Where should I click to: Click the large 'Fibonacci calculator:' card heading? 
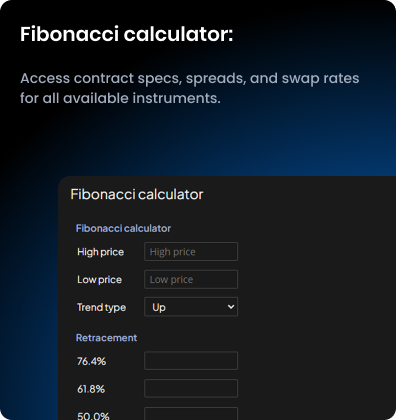(127, 34)
